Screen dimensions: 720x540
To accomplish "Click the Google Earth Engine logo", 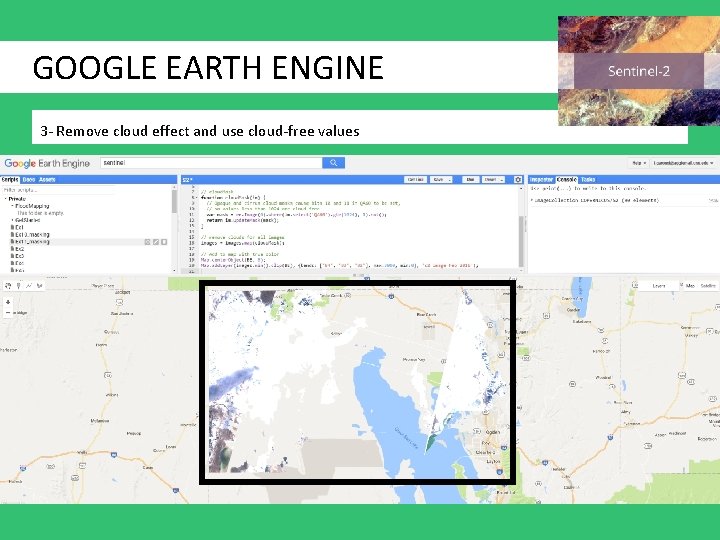I will click(x=47, y=163).
